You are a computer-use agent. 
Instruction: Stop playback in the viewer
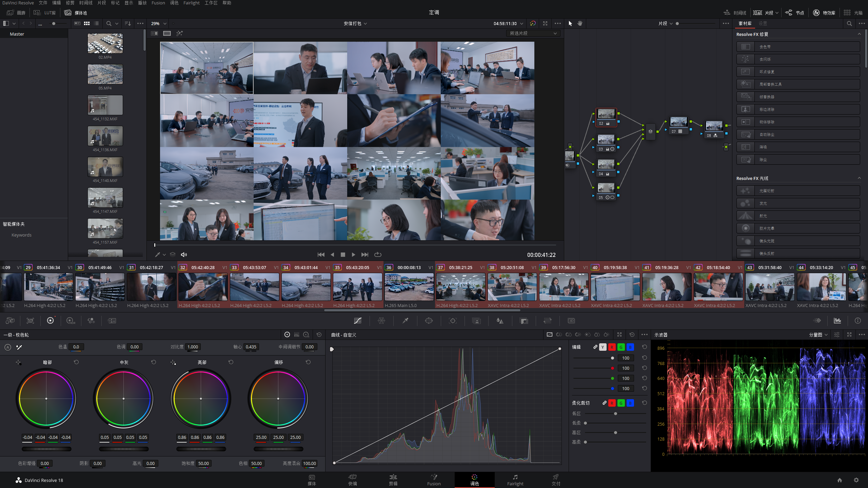pos(343,255)
